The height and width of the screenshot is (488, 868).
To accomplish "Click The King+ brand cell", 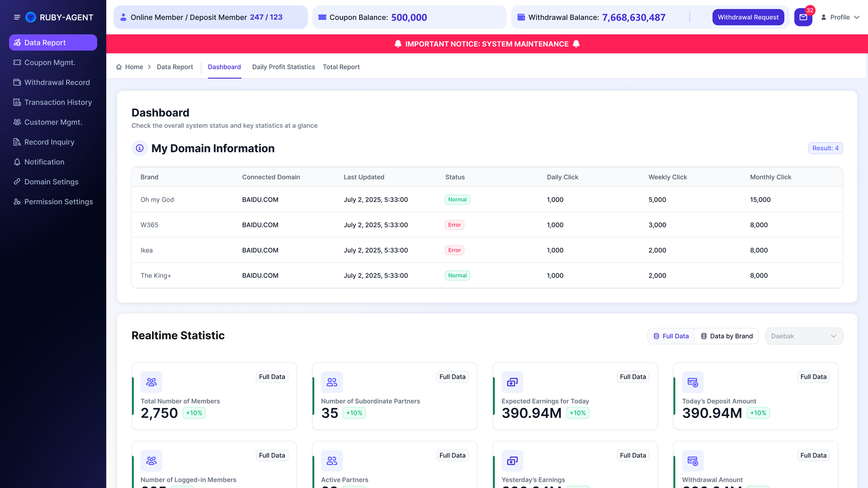I will tap(156, 275).
